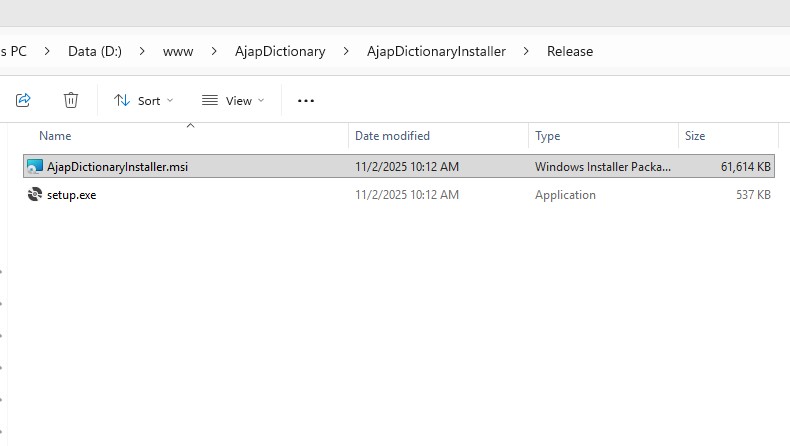
Task: Click the Share icon in toolbar
Action: point(24,100)
